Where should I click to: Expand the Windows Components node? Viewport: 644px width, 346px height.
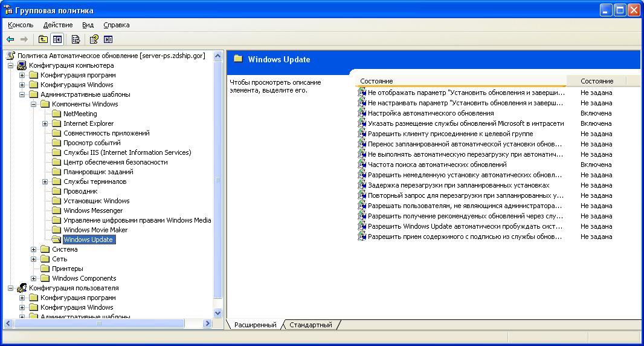[34, 278]
